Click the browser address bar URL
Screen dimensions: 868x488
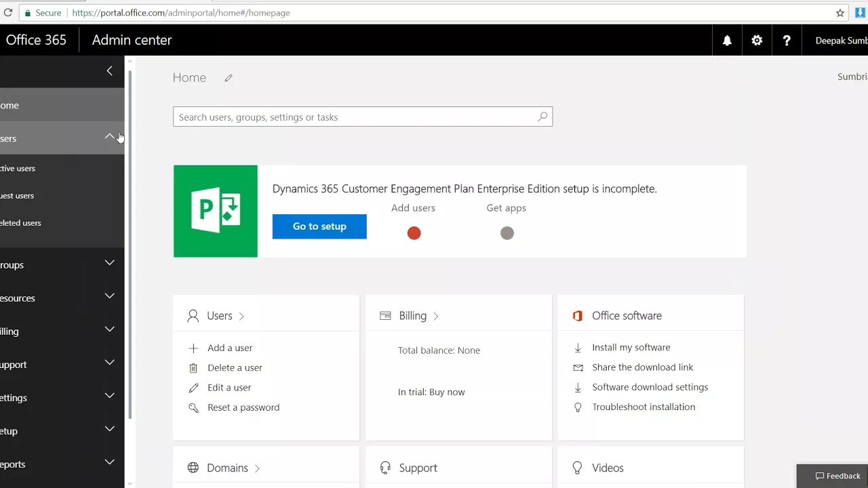181,13
